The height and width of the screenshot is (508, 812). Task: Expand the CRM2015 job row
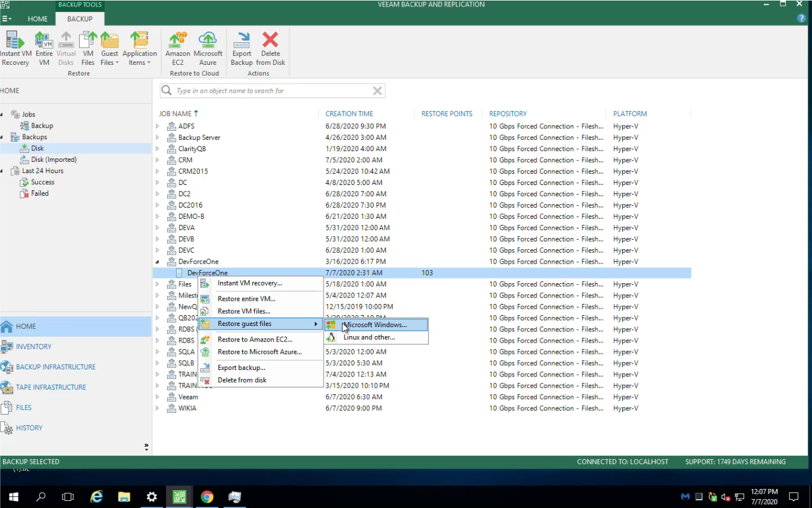[x=158, y=171]
